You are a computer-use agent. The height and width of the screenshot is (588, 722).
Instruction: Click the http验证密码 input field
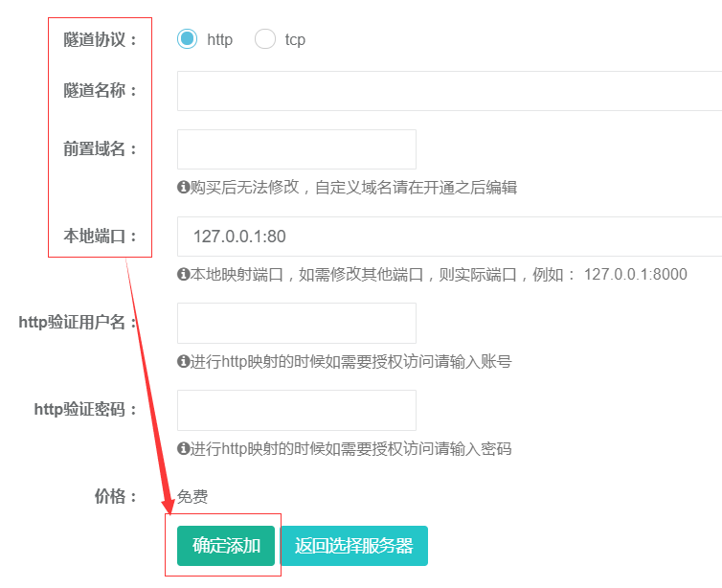pyautogui.click(x=296, y=410)
